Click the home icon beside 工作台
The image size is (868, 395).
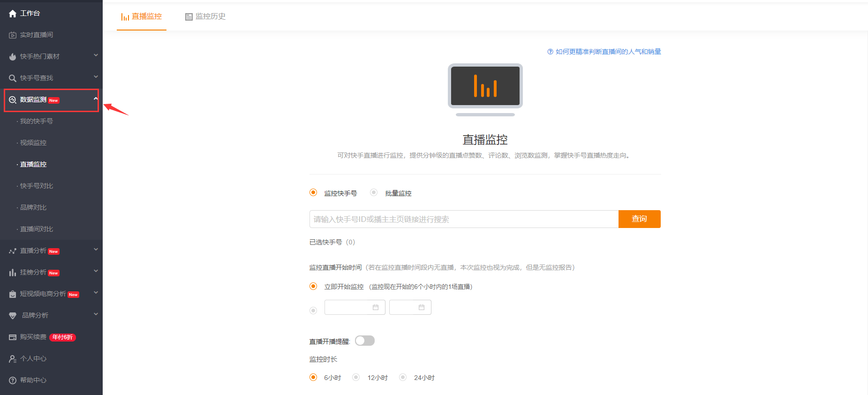(13, 14)
